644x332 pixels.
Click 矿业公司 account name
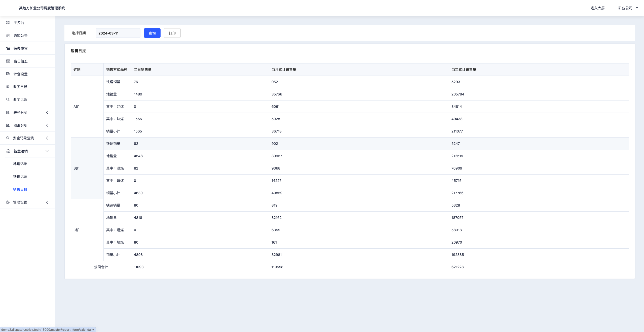[625, 8]
